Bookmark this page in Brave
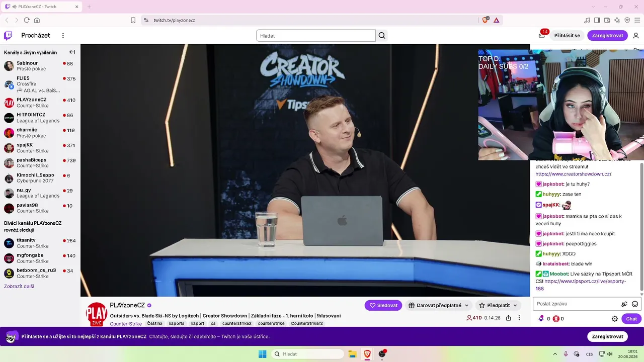This screenshot has width=644, height=362. click(x=133, y=20)
